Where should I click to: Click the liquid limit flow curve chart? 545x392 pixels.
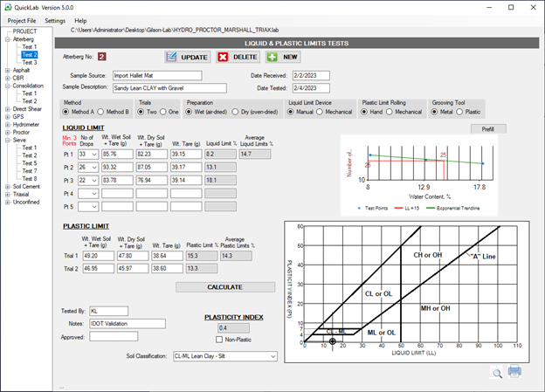(419, 175)
